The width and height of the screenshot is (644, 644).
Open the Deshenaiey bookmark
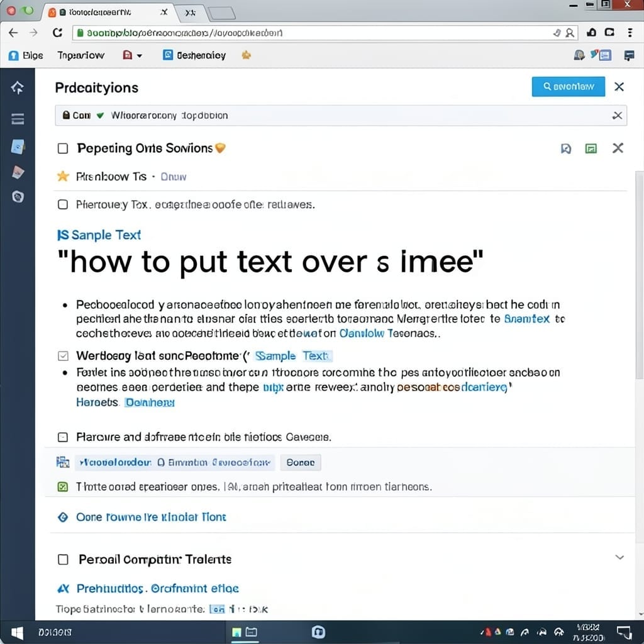click(194, 55)
